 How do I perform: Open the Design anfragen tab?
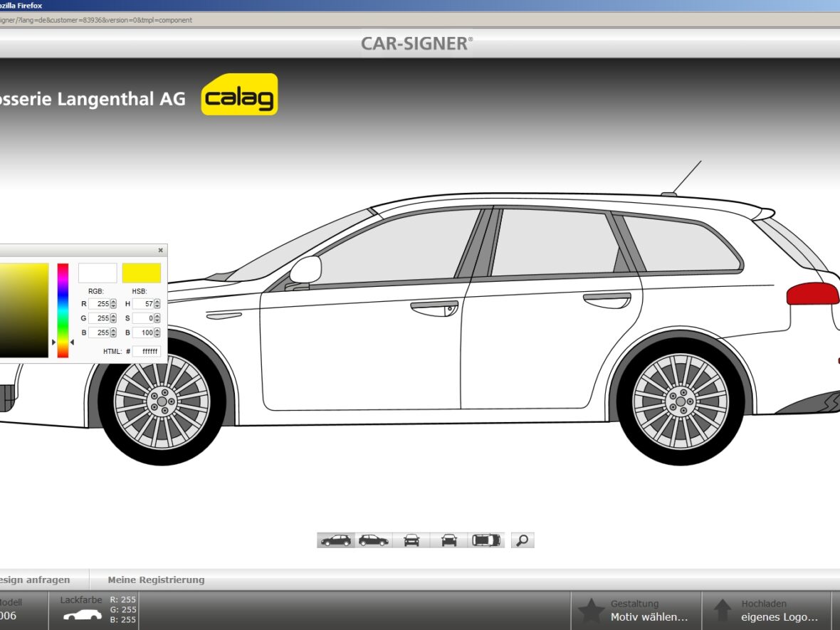click(36, 580)
